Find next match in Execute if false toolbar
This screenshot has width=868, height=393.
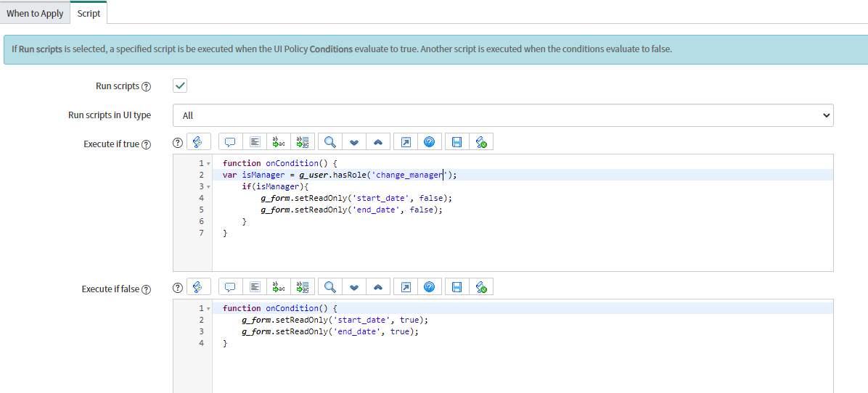point(354,287)
